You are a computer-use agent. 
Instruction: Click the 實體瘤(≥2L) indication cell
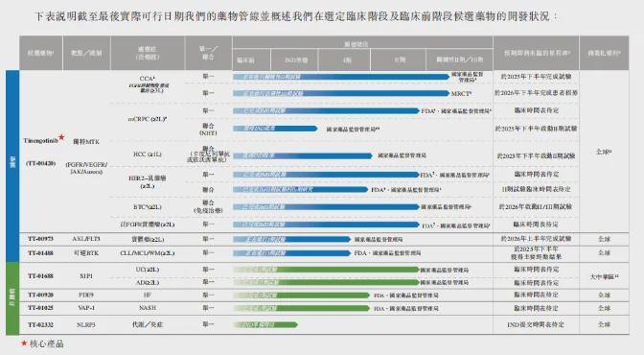click(x=147, y=240)
